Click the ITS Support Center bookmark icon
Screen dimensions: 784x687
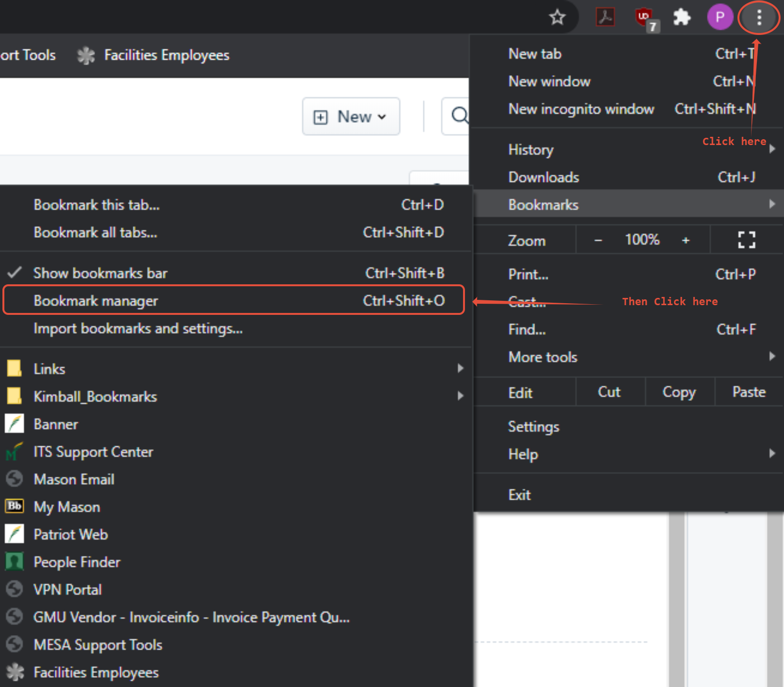pos(14,452)
